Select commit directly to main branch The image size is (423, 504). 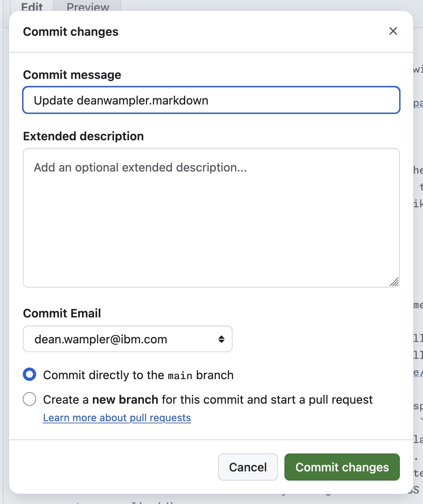[x=29, y=374]
